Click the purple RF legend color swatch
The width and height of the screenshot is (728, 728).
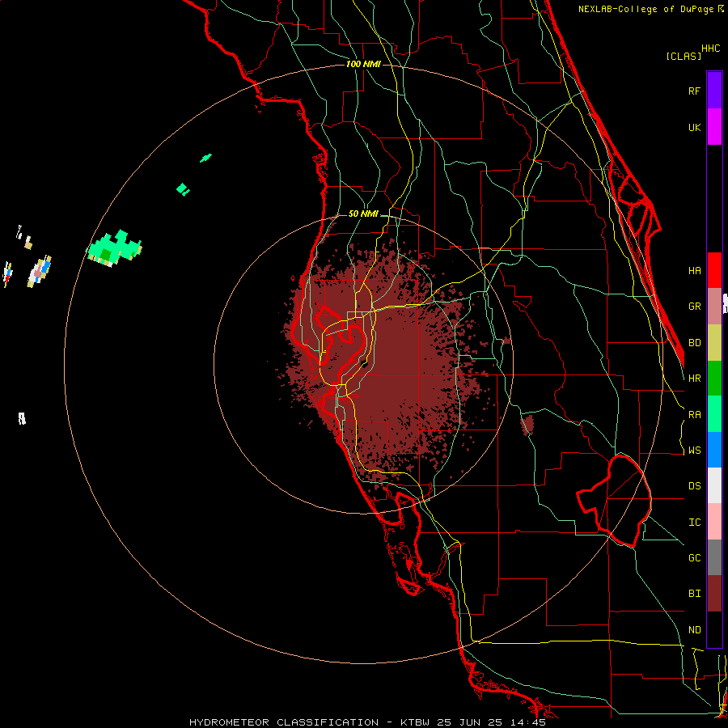tap(714, 91)
